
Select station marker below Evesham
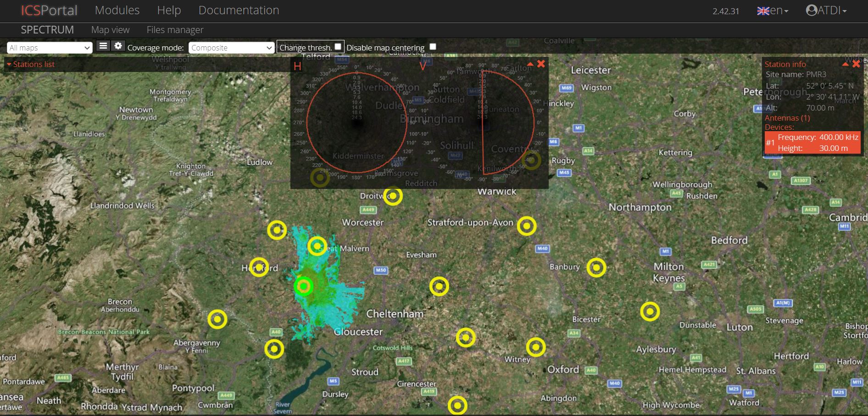[439, 286]
